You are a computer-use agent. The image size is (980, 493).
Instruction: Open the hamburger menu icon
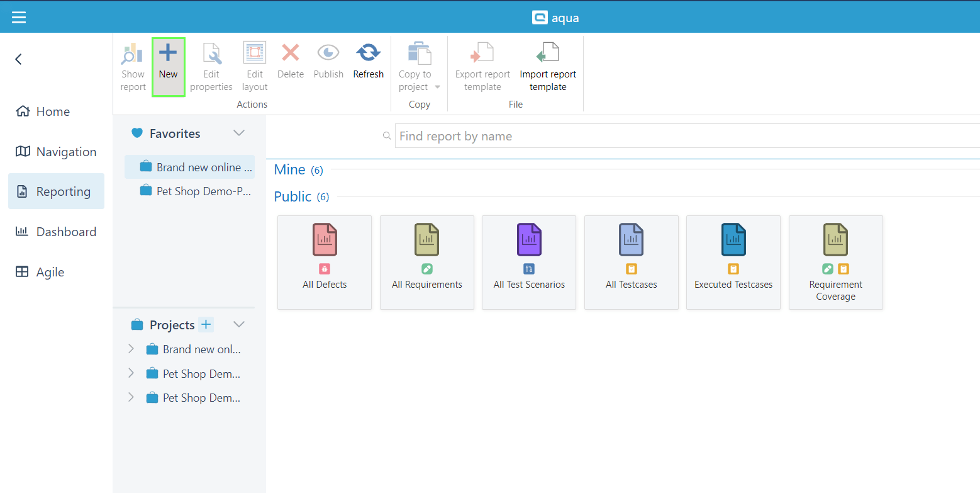(19, 17)
